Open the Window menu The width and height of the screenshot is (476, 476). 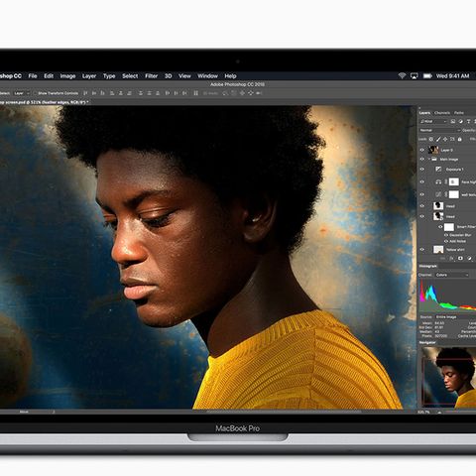click(x=207, y=76)
